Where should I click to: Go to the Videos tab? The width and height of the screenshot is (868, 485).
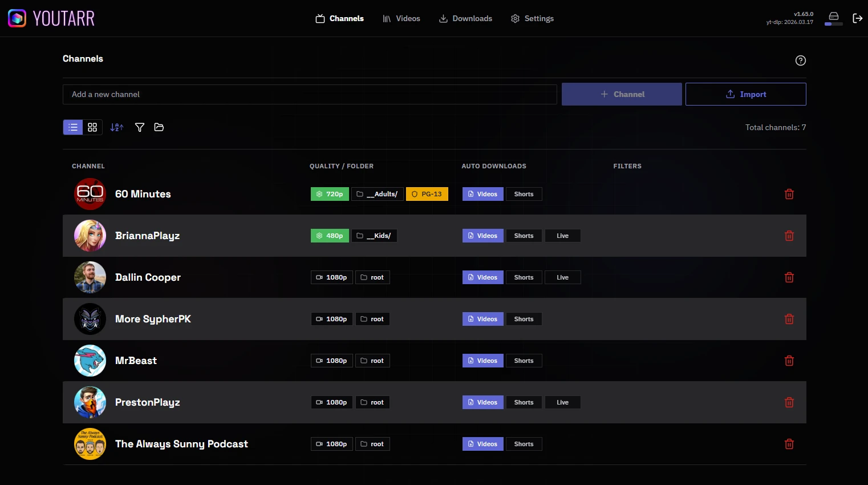click(401, 18)
